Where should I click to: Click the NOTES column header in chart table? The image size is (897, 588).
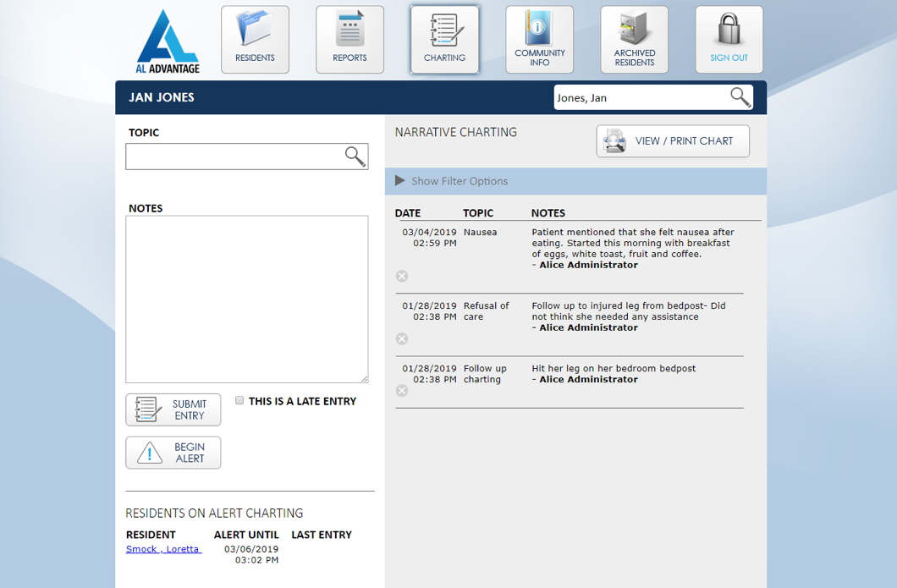tap(548, 212)
